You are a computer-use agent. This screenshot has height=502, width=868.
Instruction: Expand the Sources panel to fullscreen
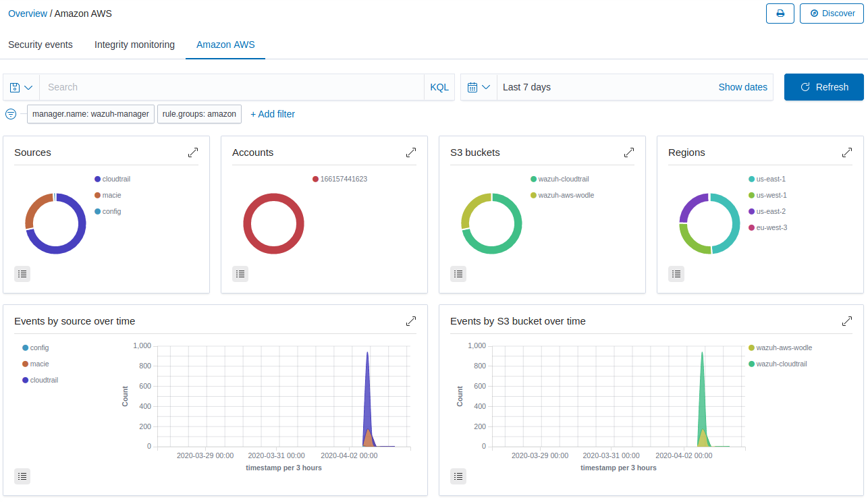point(193,152)
